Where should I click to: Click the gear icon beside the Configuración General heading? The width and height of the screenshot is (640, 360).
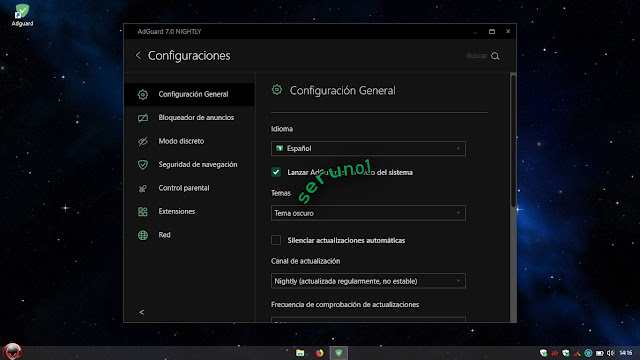click(x=277, y=90)
